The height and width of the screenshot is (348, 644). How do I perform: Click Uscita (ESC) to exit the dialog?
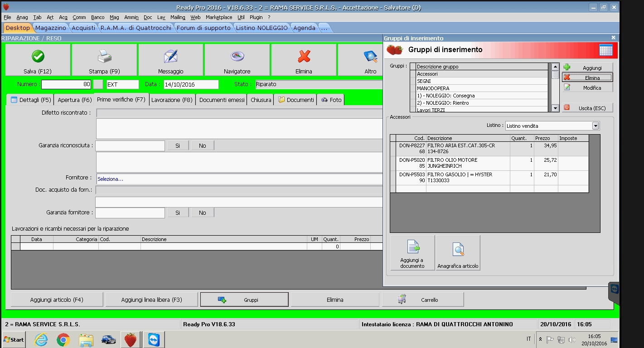point(588,108)
